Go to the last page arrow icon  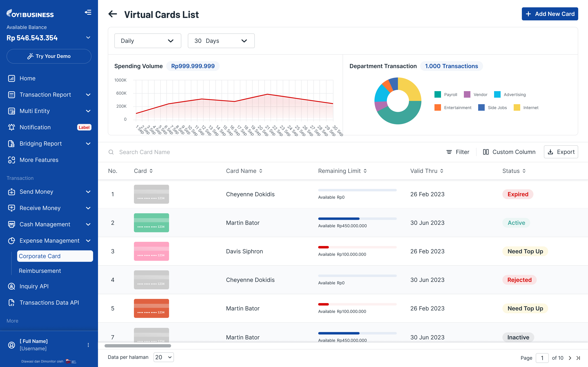coord(578,358)
